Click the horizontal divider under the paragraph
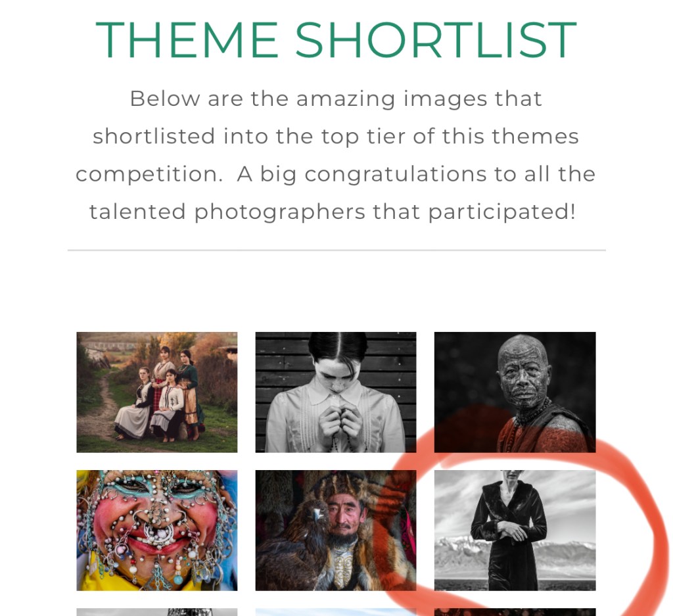Screen dimensions: 673x616 click(x=336, y=250)
